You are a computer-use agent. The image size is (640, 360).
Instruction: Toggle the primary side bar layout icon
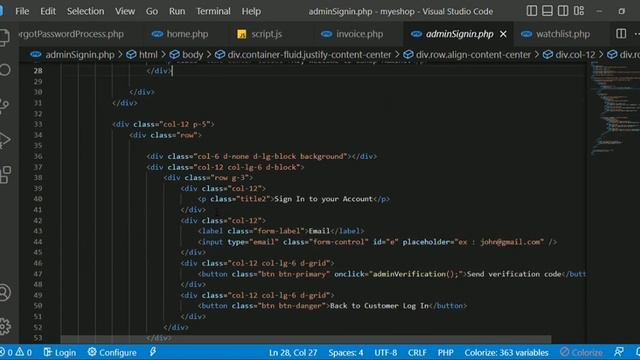(532, 11)
